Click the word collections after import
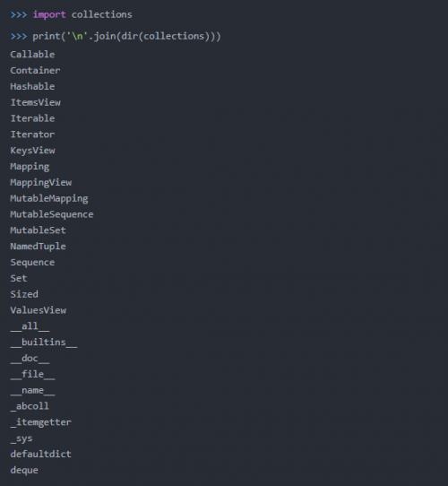Viewport: 448px width, 486px height. (101, 14)
